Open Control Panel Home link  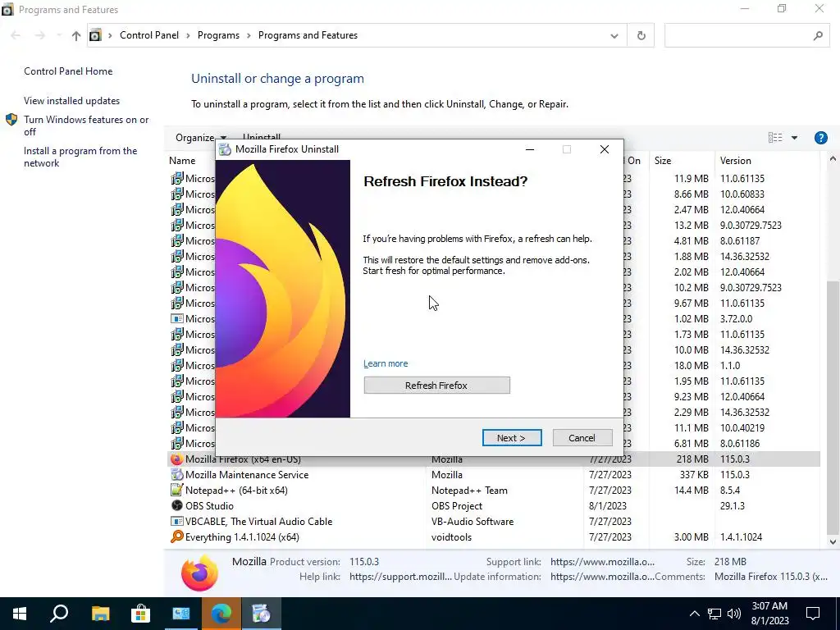click(68, 71)
